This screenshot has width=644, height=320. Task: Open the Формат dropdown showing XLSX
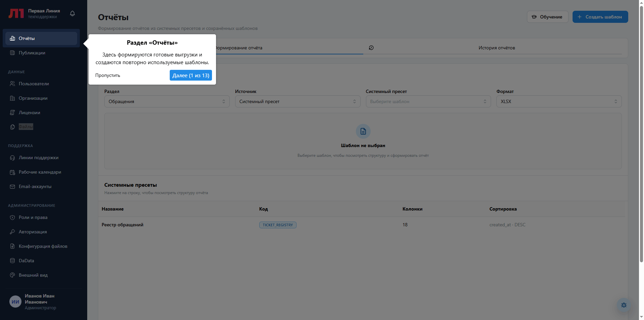[559, 101]
